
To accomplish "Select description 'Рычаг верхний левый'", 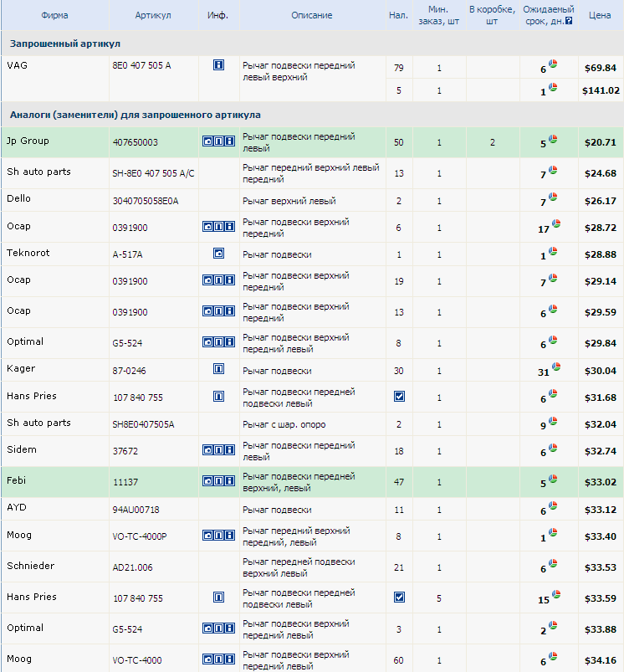I will [x=289, y=201].
